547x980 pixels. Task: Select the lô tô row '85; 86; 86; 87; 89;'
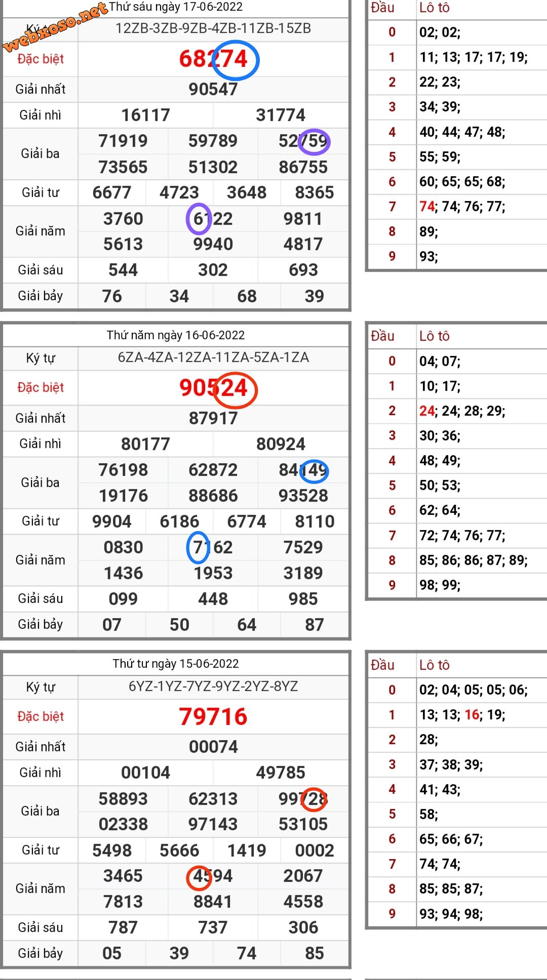click(474, 560)
